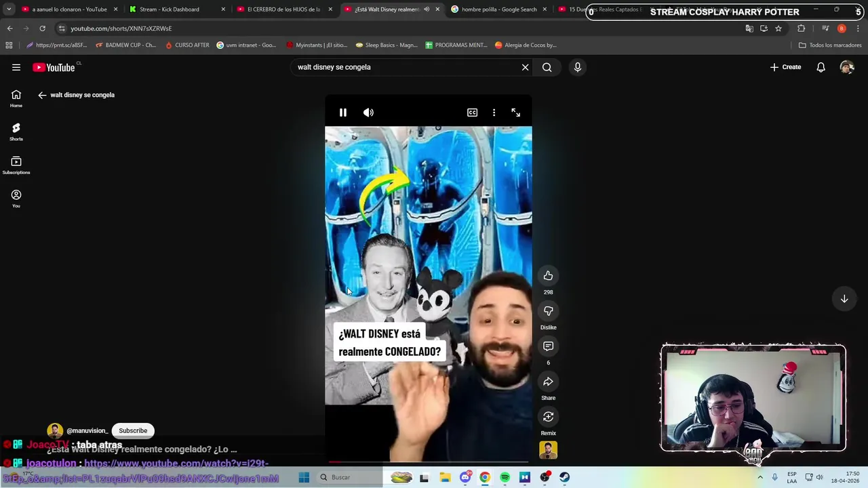Share this Short
The height and width of the screenshot is (488, 868).
coord(548,382)
